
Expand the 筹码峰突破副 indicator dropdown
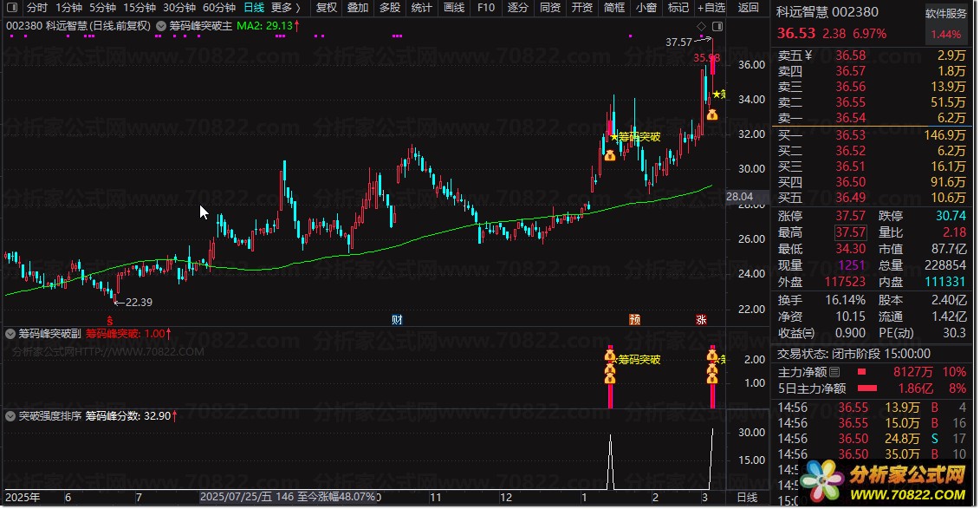(x=11, y=333)
